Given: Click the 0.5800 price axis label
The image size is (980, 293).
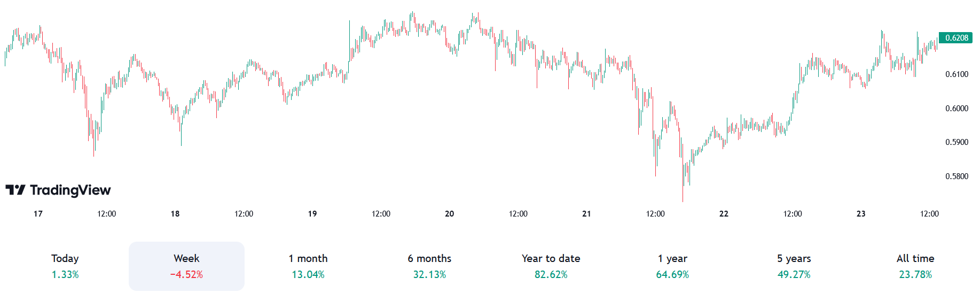Looking at the screenshot, I should pos(957,176).
